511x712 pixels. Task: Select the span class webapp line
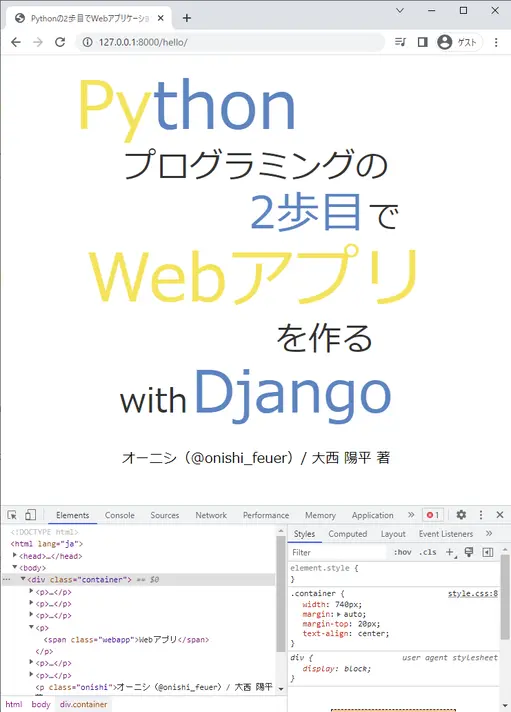(x=126, y=639)
